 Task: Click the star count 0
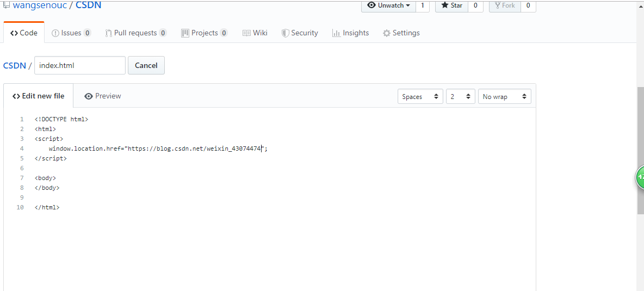475,6
